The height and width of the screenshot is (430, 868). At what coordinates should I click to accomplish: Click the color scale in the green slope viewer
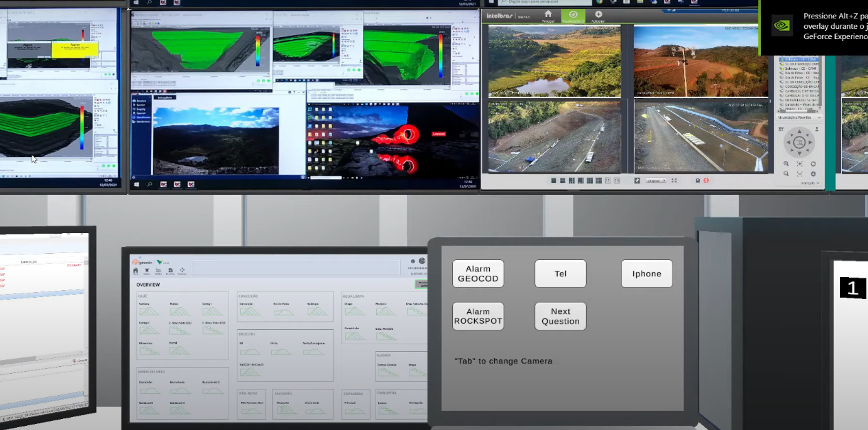[x=258, y=51]
